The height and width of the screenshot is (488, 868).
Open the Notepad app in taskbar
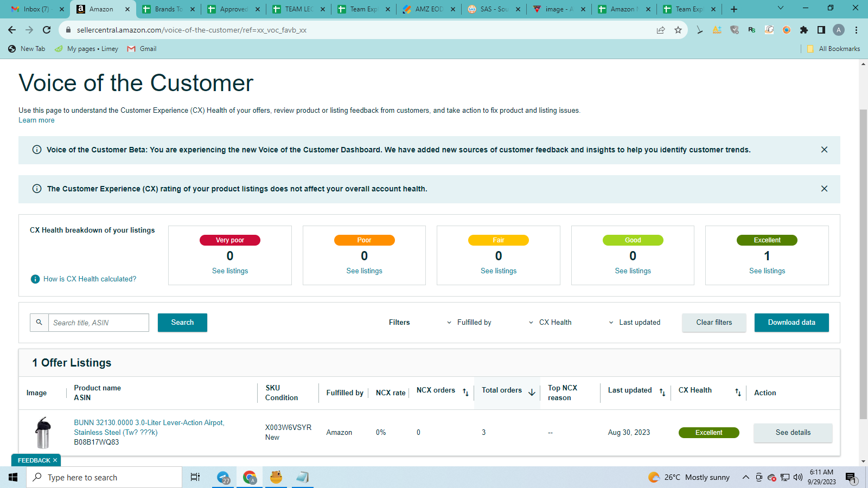coord(302,477)
